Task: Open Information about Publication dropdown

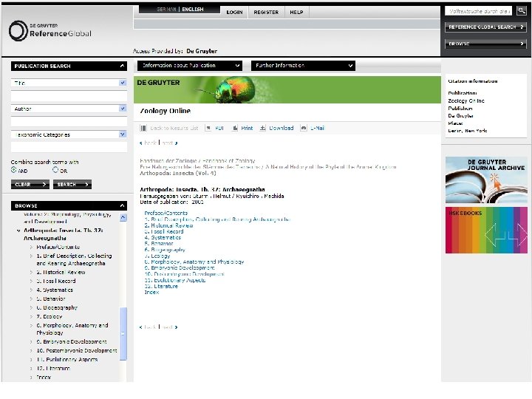Action: [x=190, y=66]
